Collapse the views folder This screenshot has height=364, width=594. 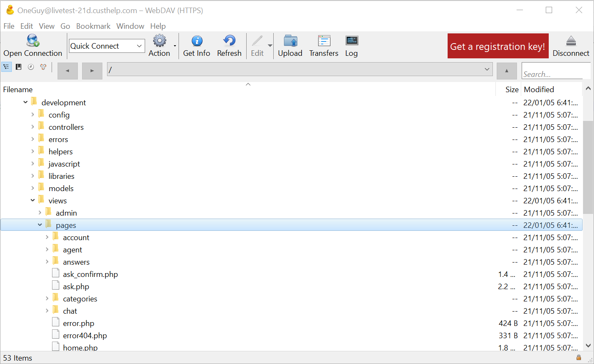click(33, 200)
